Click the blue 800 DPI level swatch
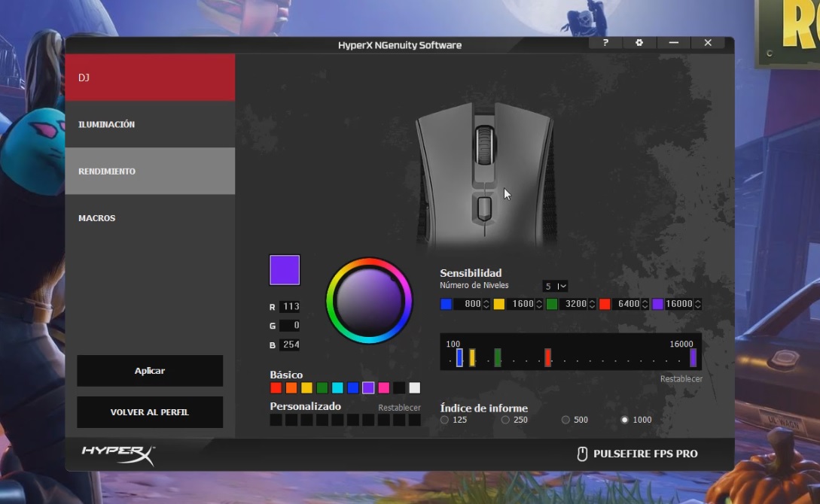Image resolution: width=820 pixels, height=504 pixels. click(x=446, y=303)
